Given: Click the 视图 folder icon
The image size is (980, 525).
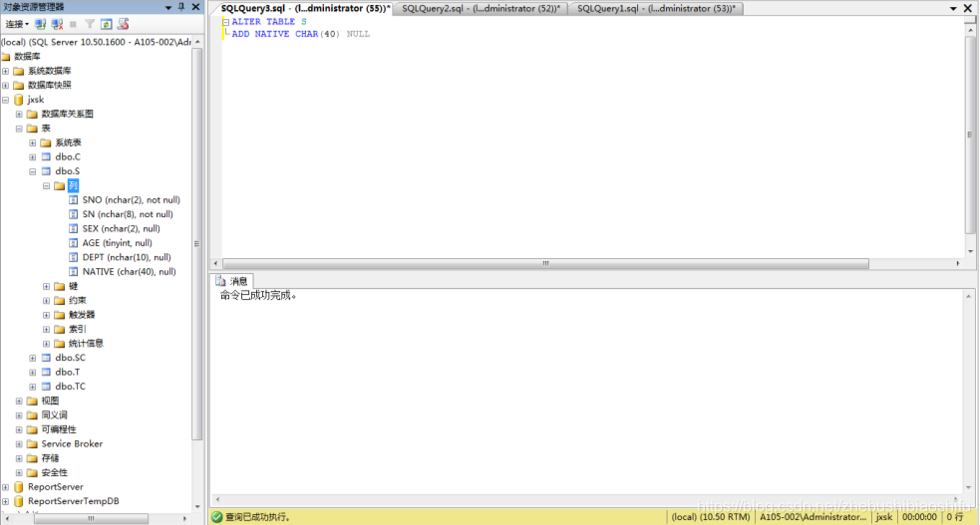Looking at the screenshot, I should pyautogui.click(x=33, y=401).
